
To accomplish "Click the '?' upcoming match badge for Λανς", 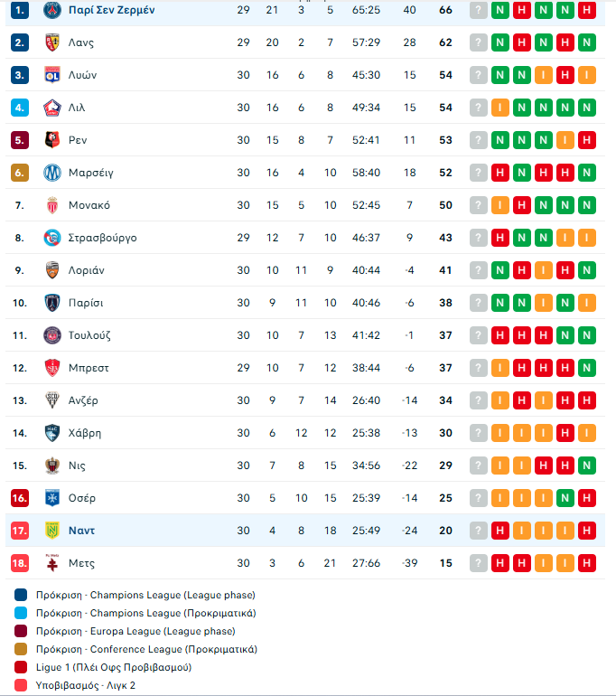I will click(x=479, y=42).
